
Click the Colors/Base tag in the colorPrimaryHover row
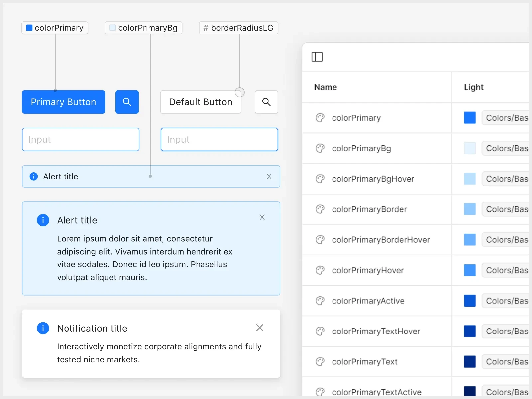click(x=506, y=270)
